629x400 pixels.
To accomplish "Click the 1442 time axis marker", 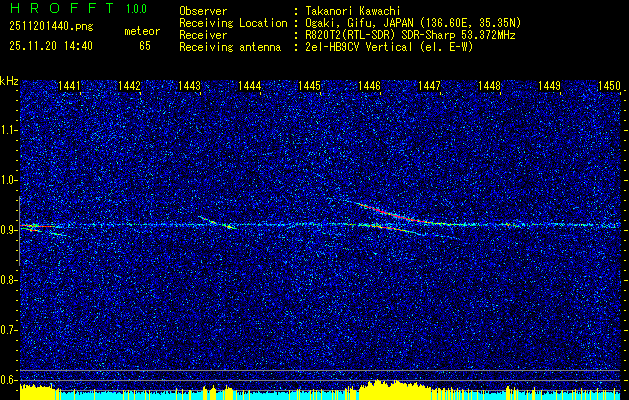I will tap(130, 86).
